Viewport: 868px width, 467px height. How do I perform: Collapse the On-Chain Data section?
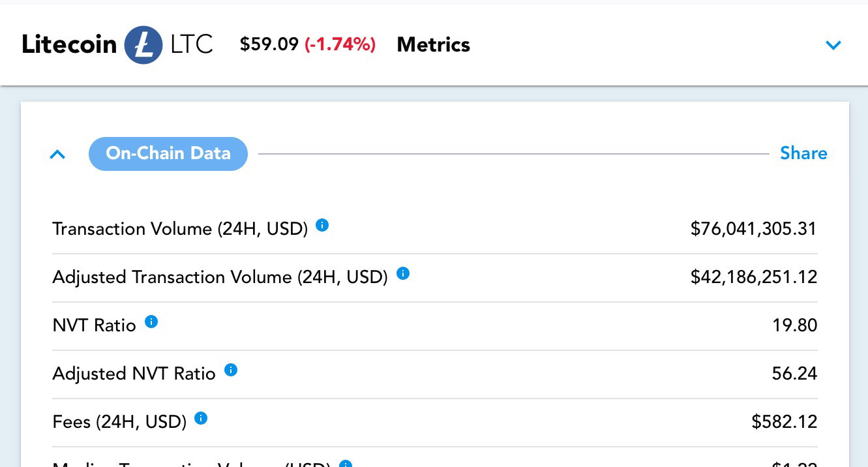click(x=57, y=155)
